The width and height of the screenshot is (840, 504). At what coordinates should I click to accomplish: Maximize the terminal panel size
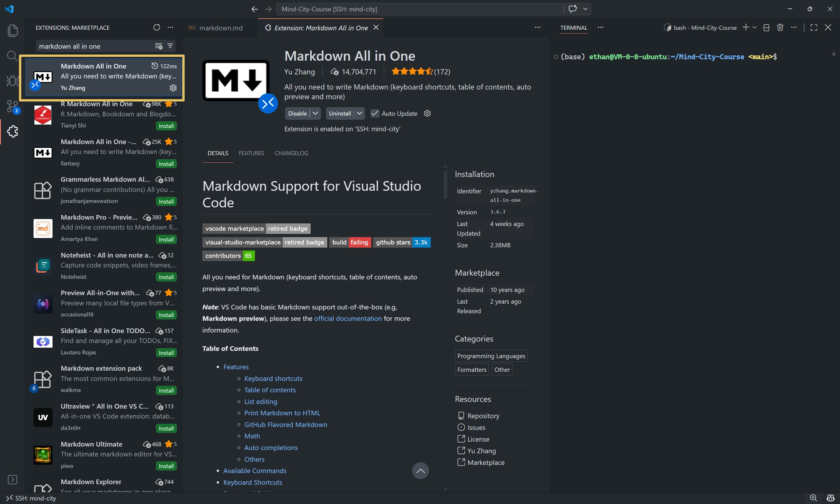814,27
